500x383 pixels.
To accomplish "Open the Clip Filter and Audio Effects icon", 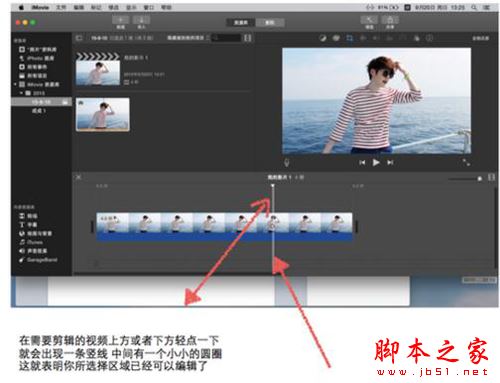I will pyautogui.click(x=416, y=38).
